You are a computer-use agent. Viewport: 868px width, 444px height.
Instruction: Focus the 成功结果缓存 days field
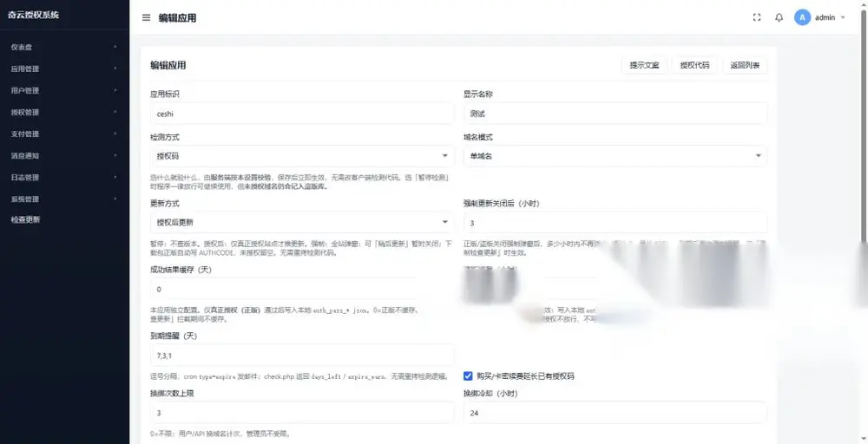point(302,289)
